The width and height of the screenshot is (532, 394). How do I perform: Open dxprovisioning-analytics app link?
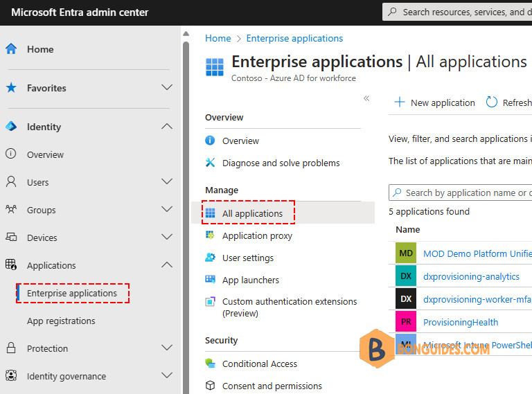pos(471,276)
